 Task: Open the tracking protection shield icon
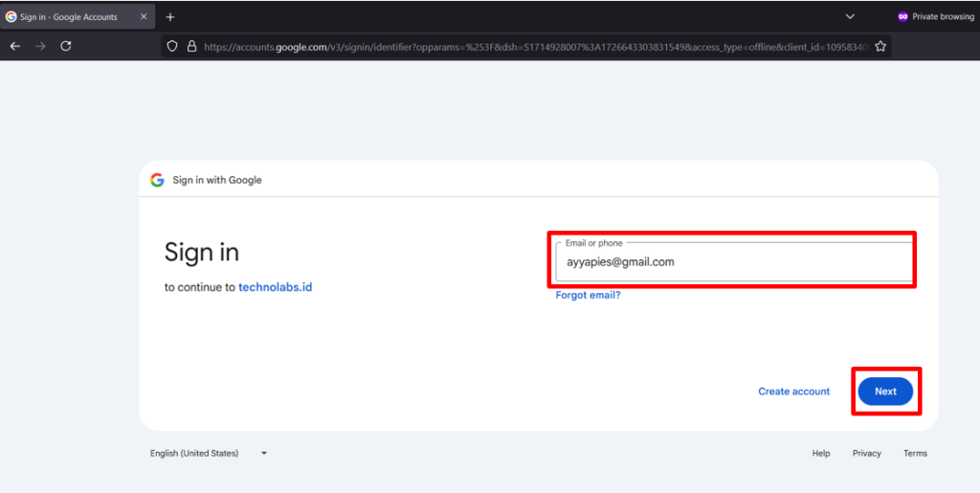coord(172,46)
